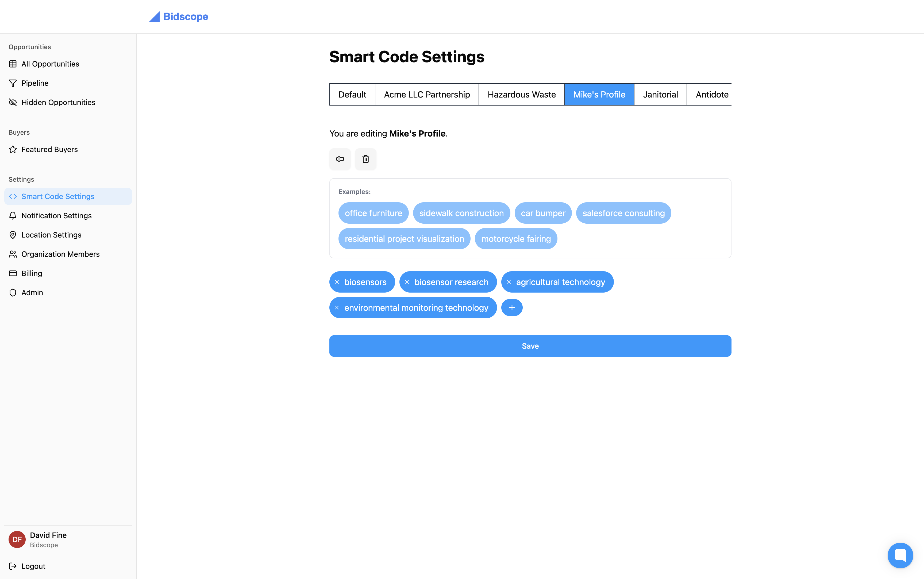Open Hidden Opportunities in sidebar
Image resolution: width=924 pixels, height=579 pixels.
(x=58, y=102)
